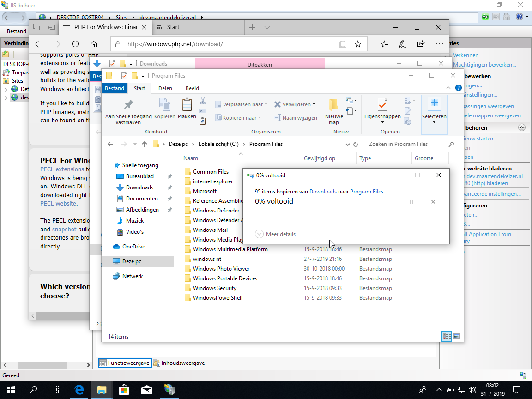Viewport: 532px width, 399px height.
Task: Open Edge settings and more menu
Action: [x=439, y=44]
